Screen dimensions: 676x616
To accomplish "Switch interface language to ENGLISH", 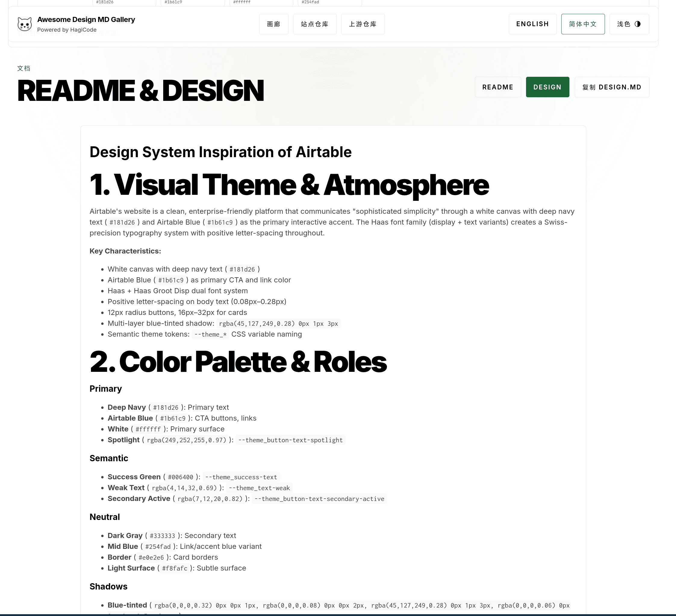I will (x=532, y=24).
